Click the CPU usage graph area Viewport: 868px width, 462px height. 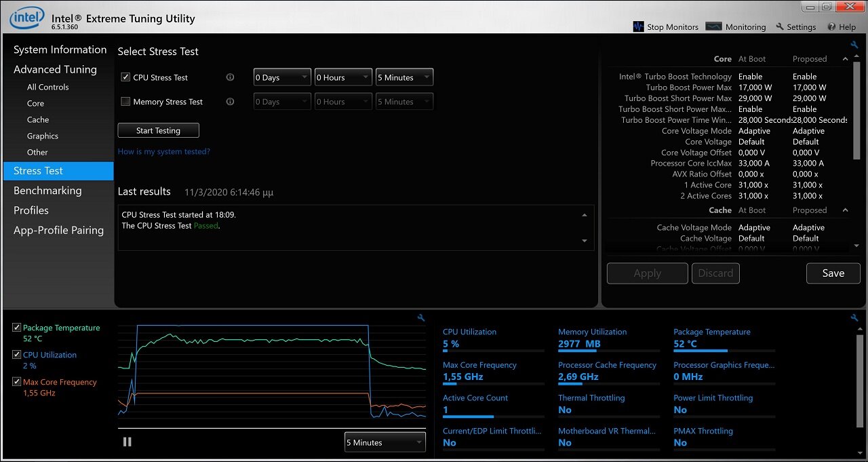pos(271,374)
